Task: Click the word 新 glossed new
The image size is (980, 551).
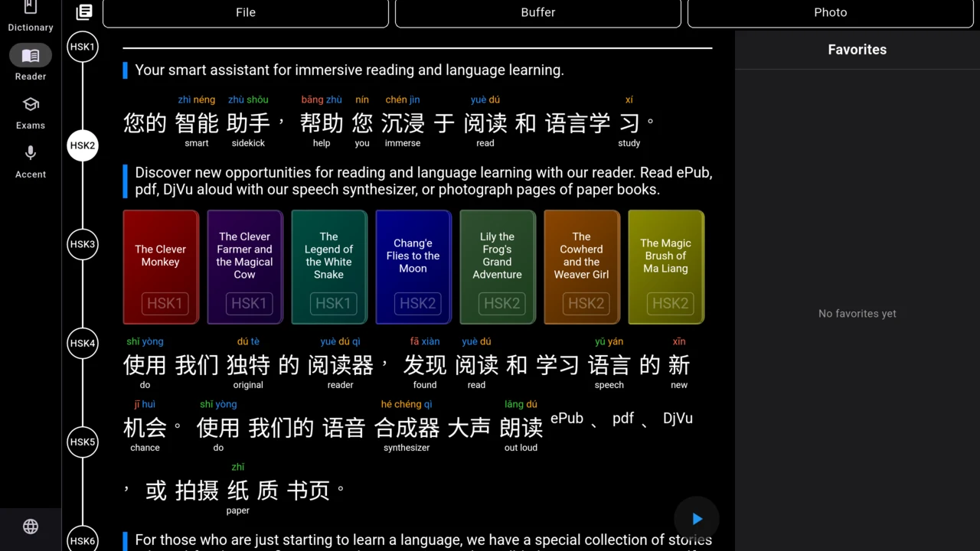Action: 679,364
